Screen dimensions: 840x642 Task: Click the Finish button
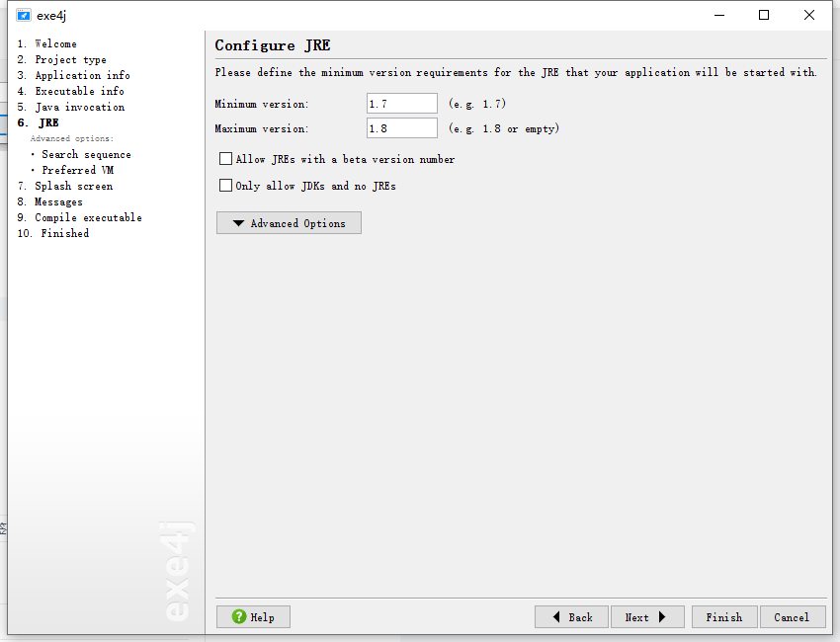pos(724,617)
